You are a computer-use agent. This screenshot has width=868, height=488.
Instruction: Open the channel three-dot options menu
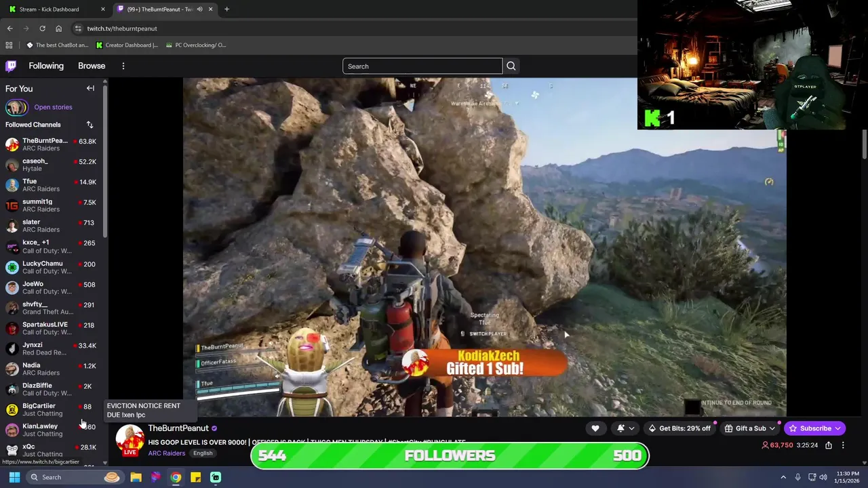pyautogui.click(x=843, y=445)
